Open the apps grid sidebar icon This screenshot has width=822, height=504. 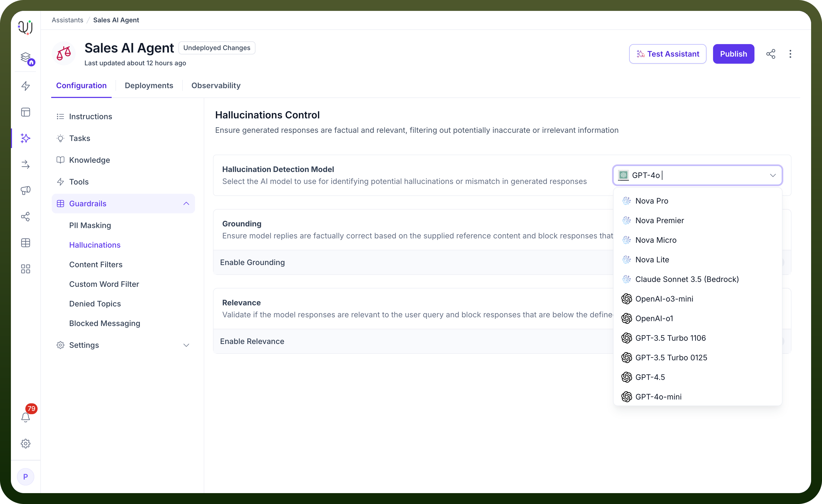26,269
